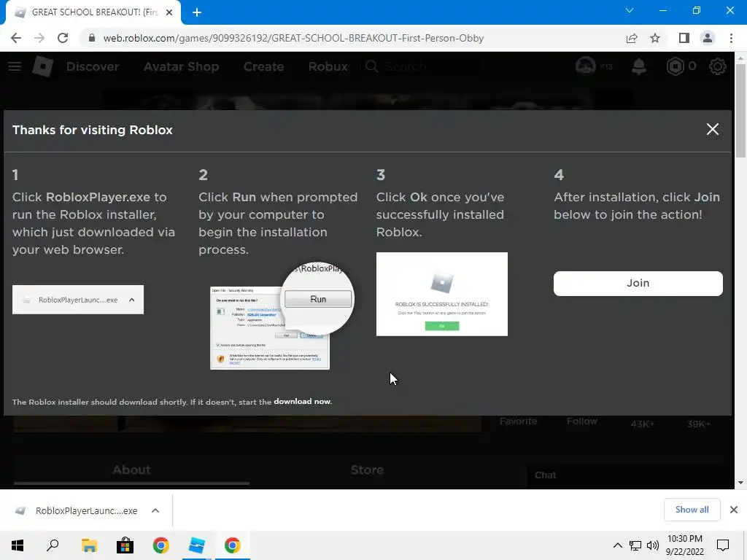747x560 pixels.
Task: Open the Chrome profile icon
Action: click(x=708, y=38)
